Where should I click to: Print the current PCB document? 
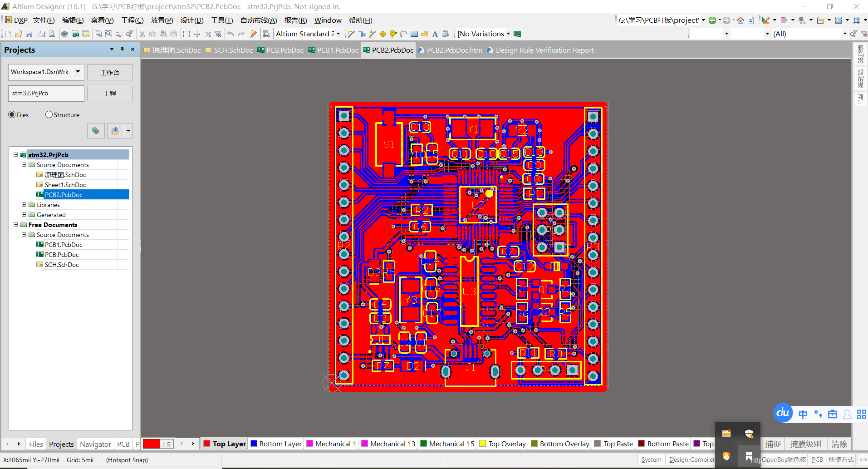point(42,34)
